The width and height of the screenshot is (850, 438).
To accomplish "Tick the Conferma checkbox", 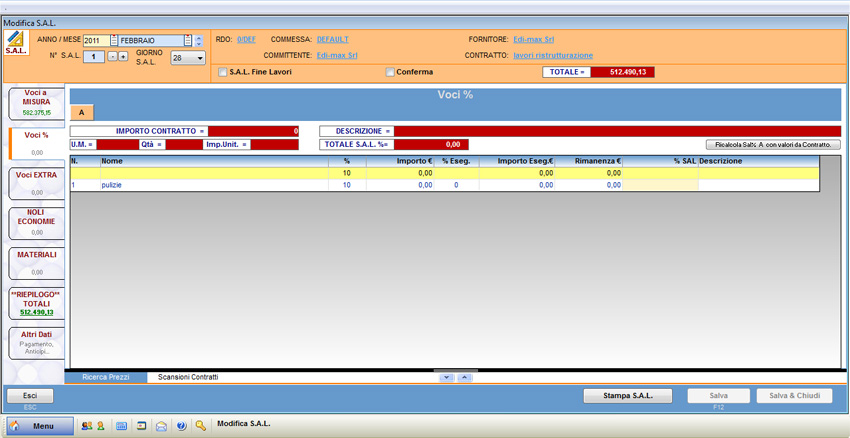I will (390, 72).
